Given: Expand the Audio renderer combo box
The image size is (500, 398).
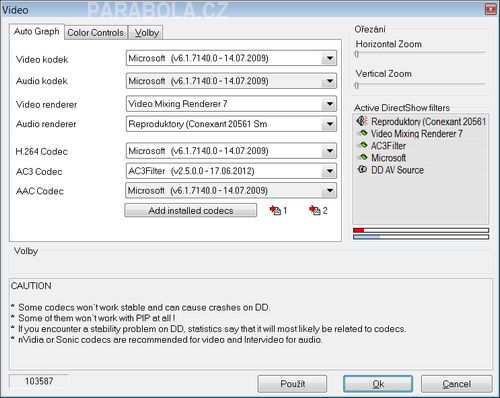Looking at the screenshot, I should point(231,124).
